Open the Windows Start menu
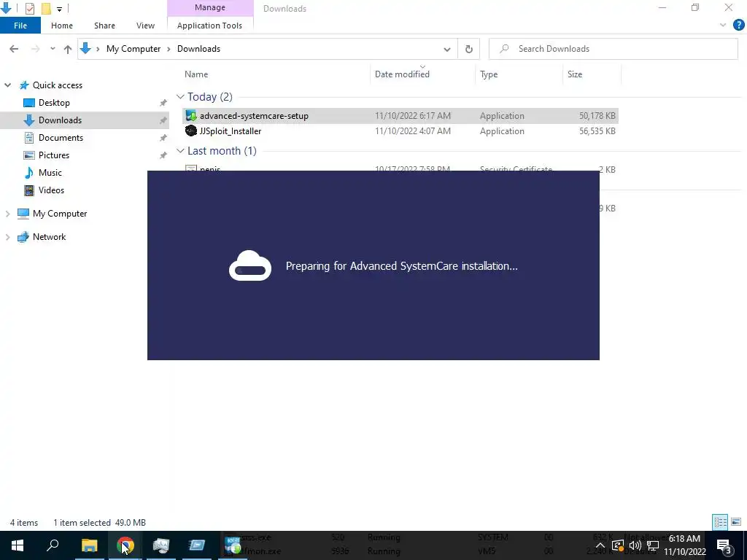This screenshot has width=747, height=560. point(18,545)
